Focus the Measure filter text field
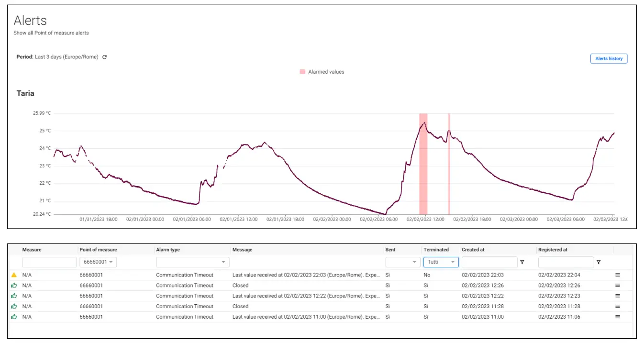Image resolution: width=644 pixels, height=343 pixels. tap(49, 262)
